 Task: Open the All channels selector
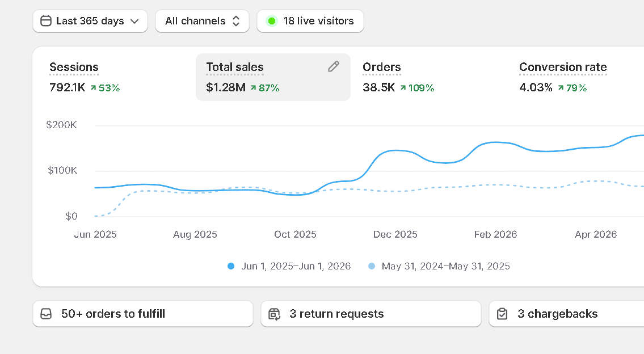[x=202, y=21]
